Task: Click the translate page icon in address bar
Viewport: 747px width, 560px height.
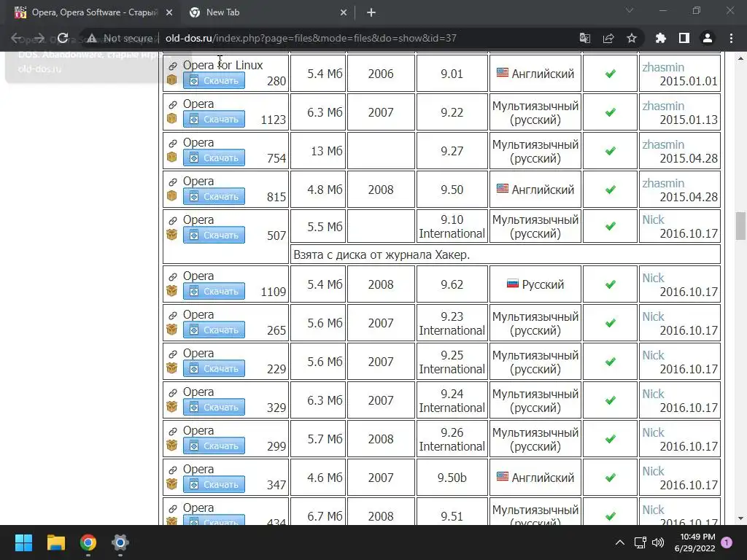Action: coord(584,38)
